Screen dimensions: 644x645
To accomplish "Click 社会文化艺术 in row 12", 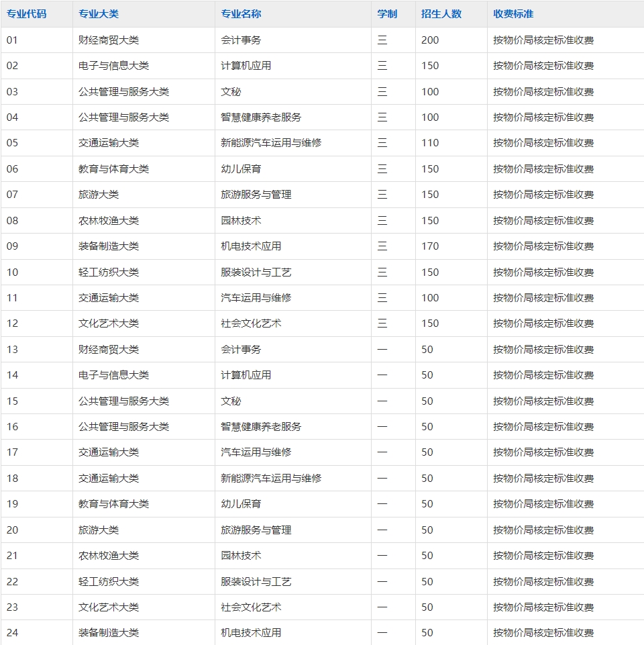I will click(251, 324).
